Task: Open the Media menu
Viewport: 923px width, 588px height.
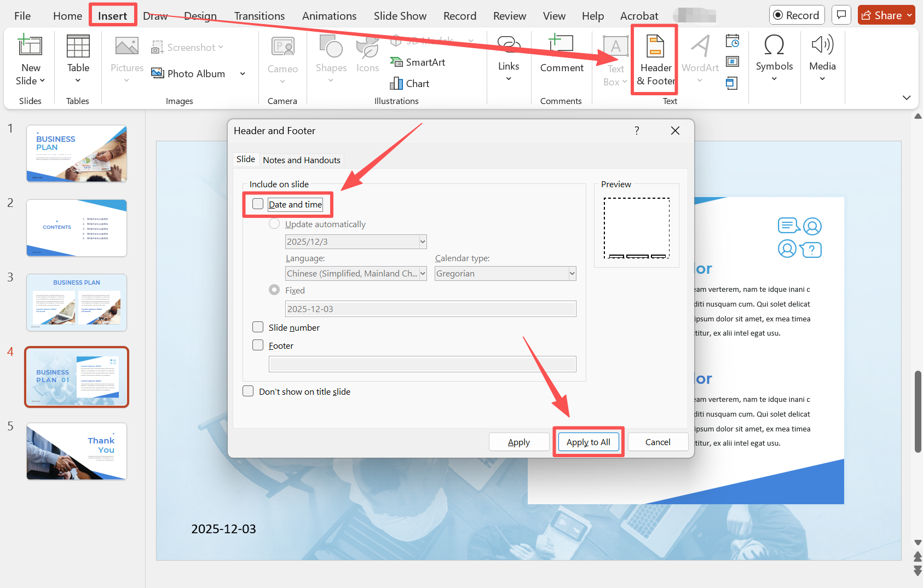Action: (x=822, y=58)
